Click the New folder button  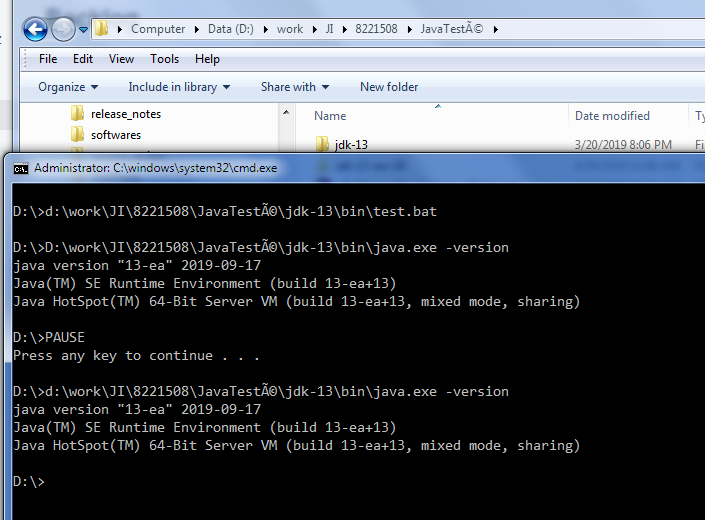pyautogui.click(x=389, y=87)
